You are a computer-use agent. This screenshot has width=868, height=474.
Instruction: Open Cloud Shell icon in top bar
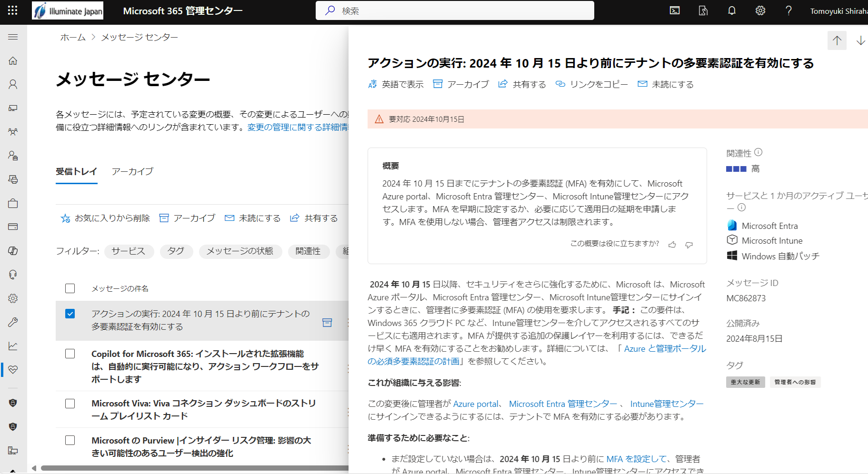[675, 10]
